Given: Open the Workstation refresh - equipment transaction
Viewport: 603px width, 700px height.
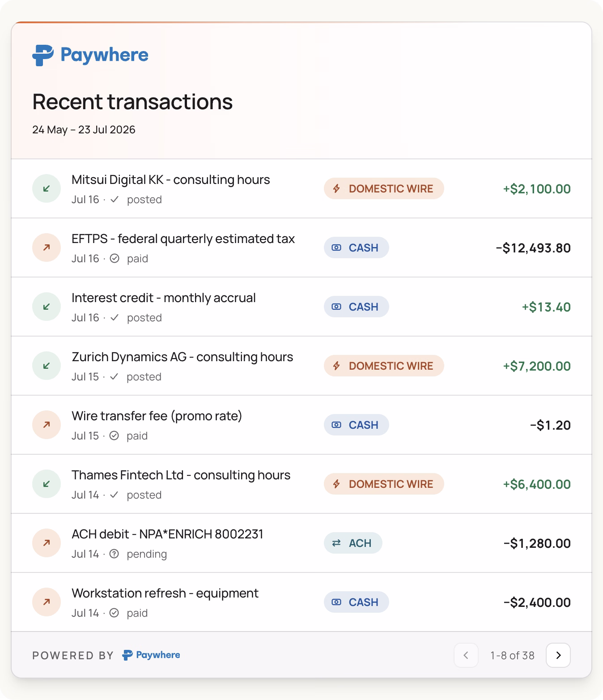Looking at the screenshot, I should click(301, 602).
